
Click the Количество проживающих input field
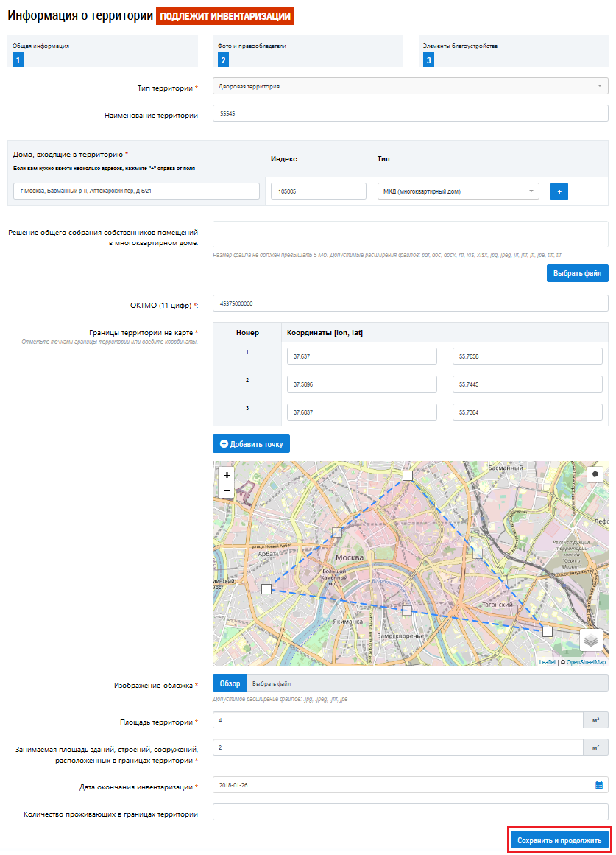pyautogui.click(x=410, y=812)
